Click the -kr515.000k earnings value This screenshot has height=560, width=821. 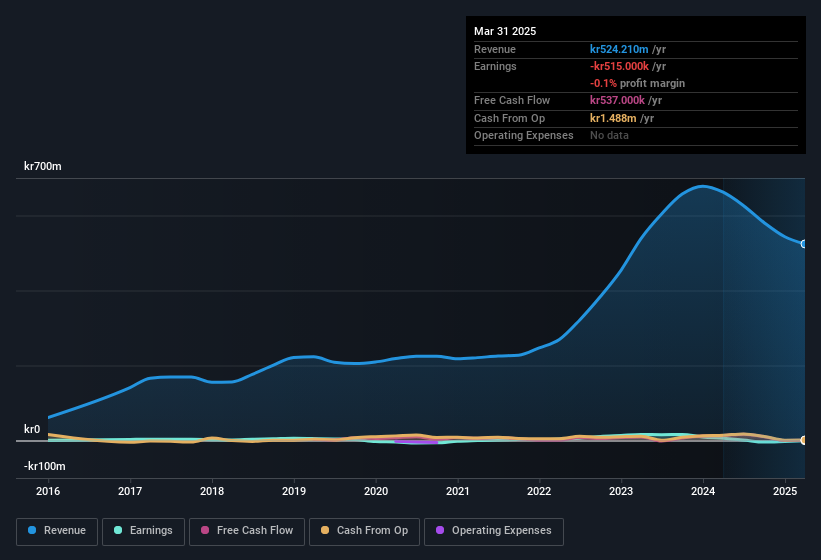coord(619,66)
